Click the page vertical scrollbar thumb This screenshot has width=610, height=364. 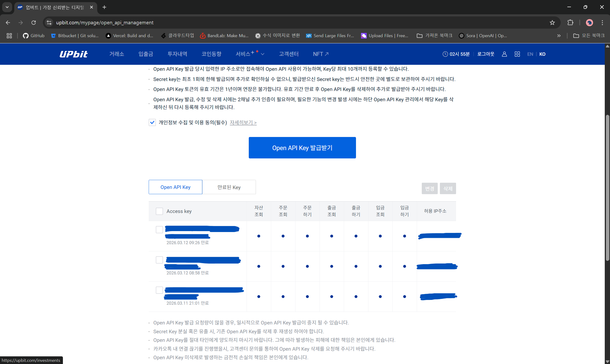point(607,188)
